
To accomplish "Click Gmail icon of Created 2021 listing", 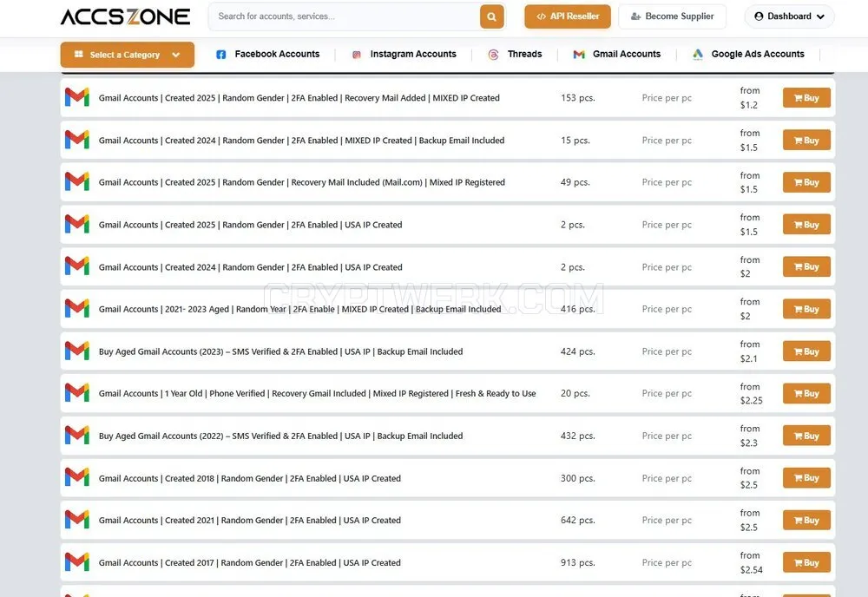I will pyautogui.click(x=77, y=520).
